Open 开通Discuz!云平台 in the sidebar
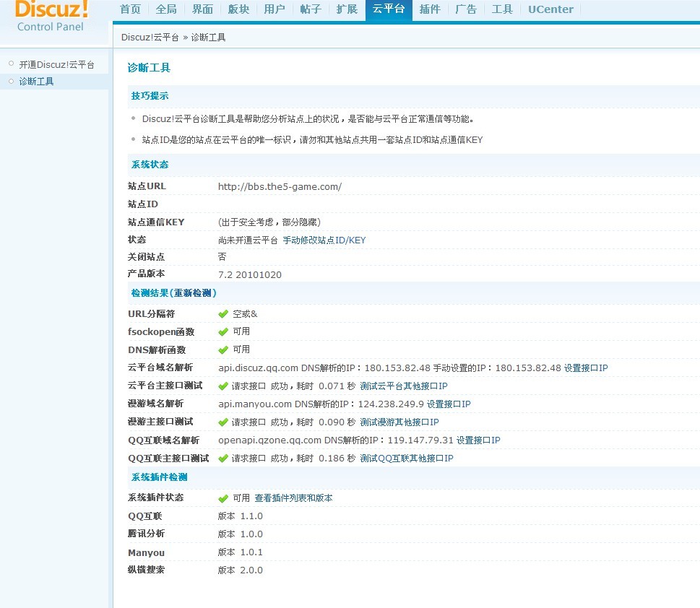Screen dimensions: 700x608 (x=56, y=65)
